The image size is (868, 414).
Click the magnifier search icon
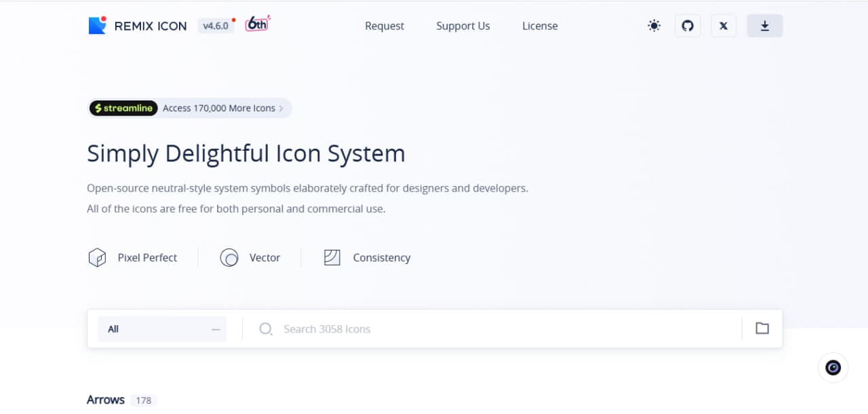266,329
